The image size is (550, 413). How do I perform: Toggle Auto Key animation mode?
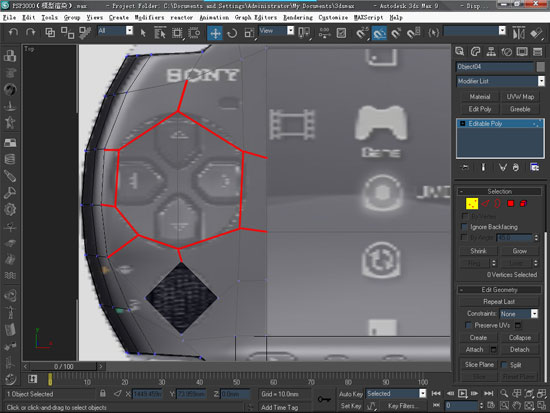point(351,394)
